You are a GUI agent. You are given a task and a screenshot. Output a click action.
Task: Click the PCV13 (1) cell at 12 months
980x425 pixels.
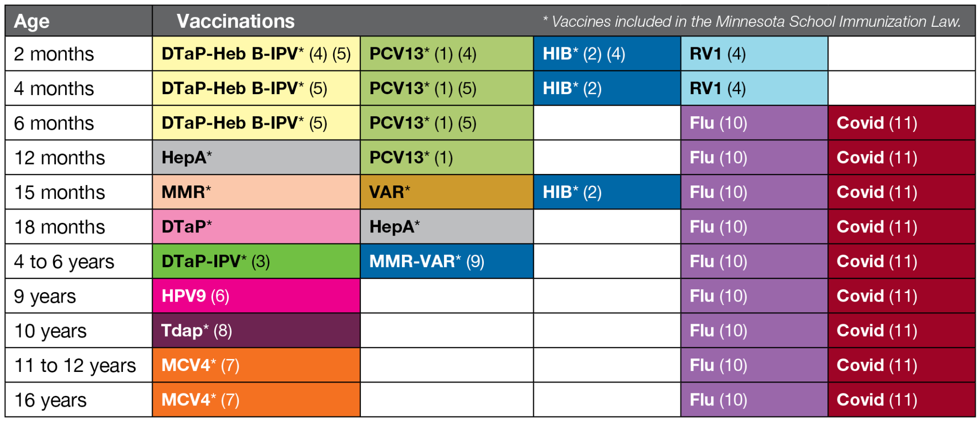click(446, 157)
